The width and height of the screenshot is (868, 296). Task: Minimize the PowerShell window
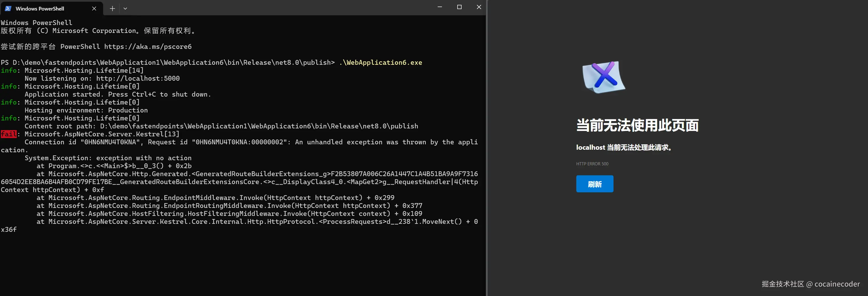tap(440, 7)
